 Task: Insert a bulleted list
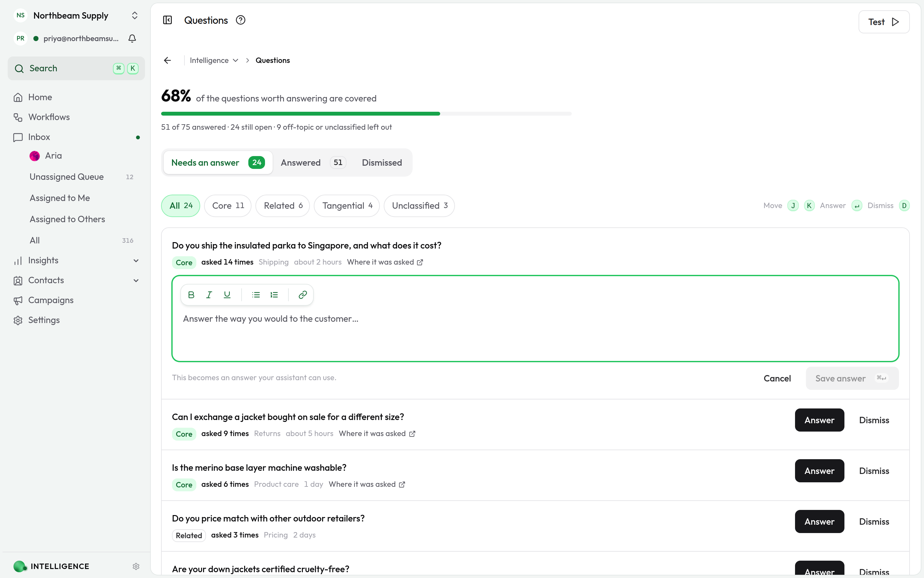(x=256, y=295)
